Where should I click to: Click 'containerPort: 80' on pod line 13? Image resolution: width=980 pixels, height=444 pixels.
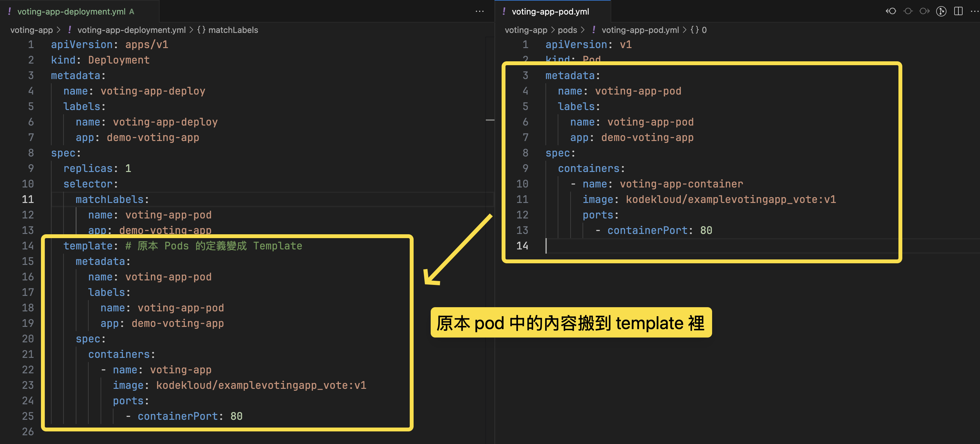pos(660,230)
